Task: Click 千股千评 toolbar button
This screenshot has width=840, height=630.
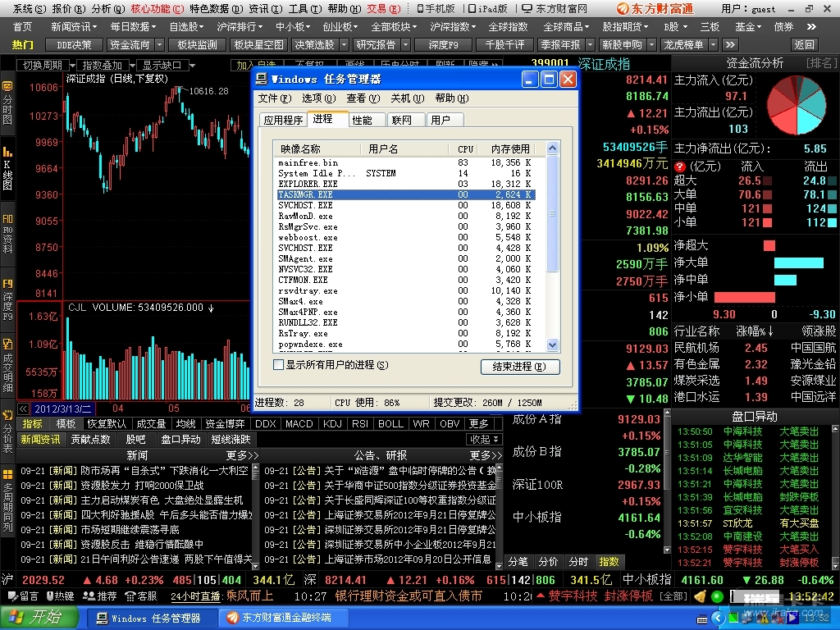Action: click(x=504, y=45)
